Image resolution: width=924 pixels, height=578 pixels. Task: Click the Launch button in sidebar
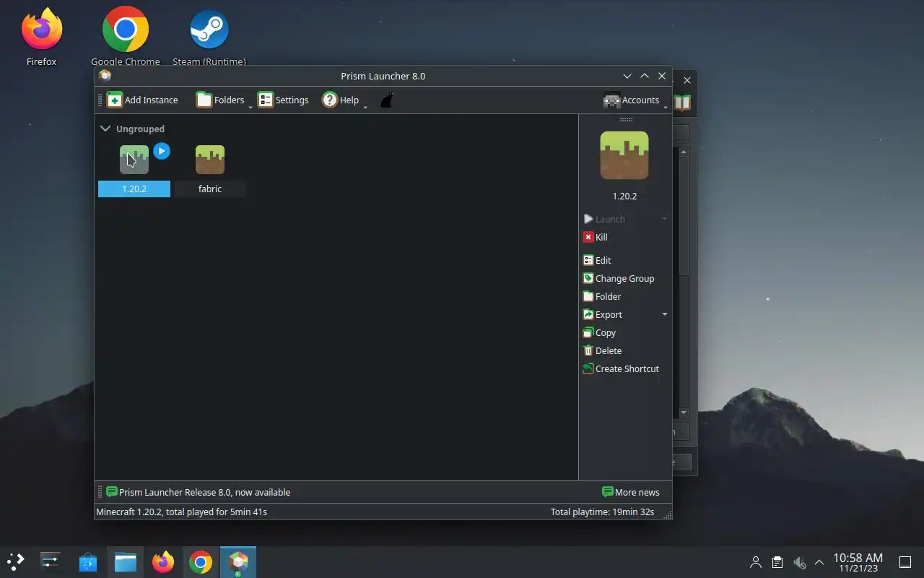point(604,219)
